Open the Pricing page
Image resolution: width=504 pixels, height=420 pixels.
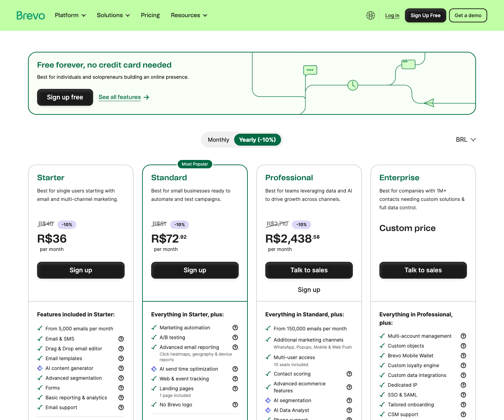[150, 15]
